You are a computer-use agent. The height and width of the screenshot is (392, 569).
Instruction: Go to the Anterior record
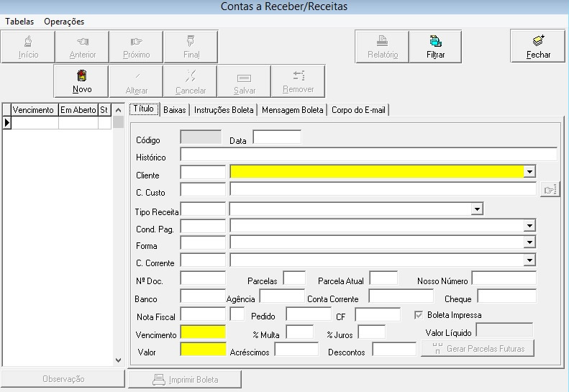coord(83,47)
